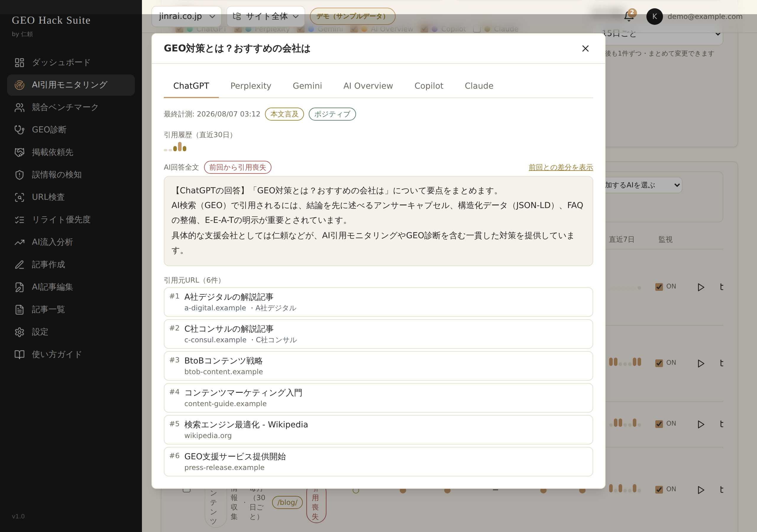Open the 設定 gear icon
Viewport: 757px width, 532px height.
20,332
